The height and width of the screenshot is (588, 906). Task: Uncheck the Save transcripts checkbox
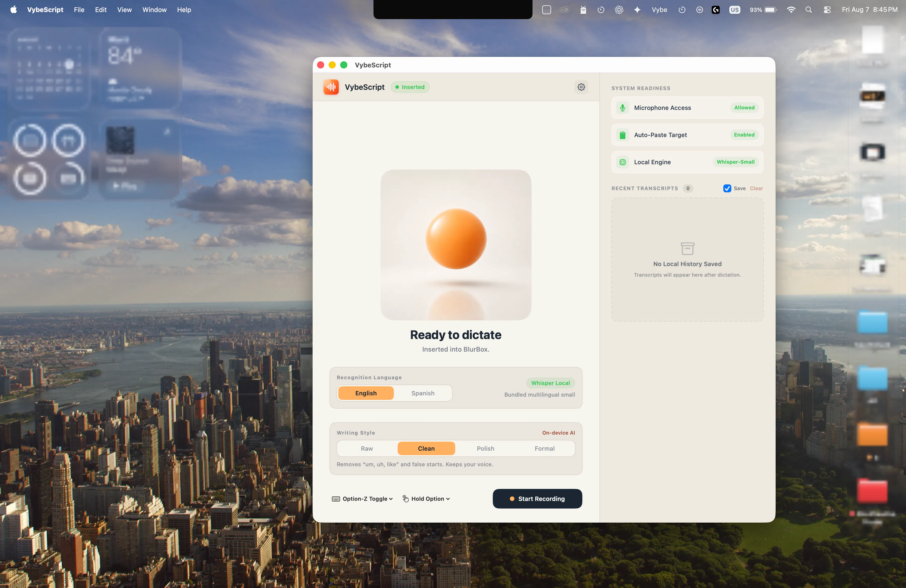coord(727,188)
